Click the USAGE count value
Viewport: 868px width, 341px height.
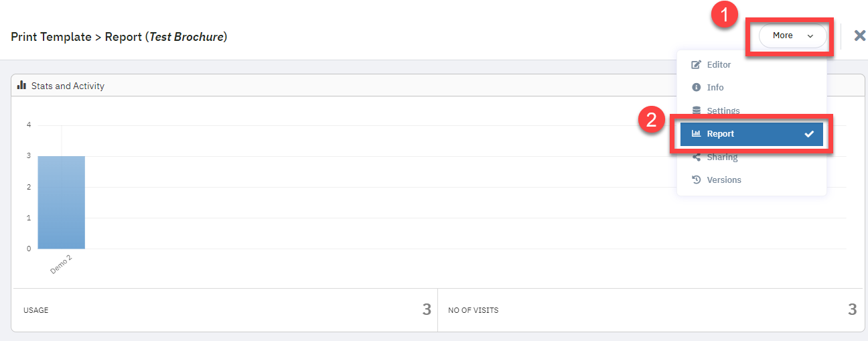(427, 310)
